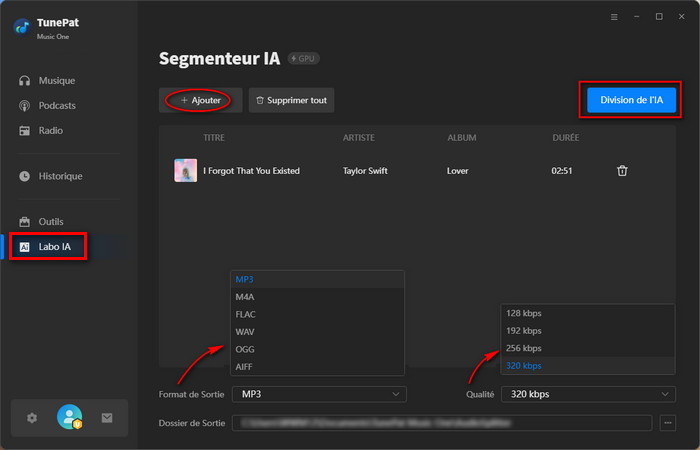Delete I Forgot That You Existed track
Screen dimensions: 700x450
coord(622,171)
